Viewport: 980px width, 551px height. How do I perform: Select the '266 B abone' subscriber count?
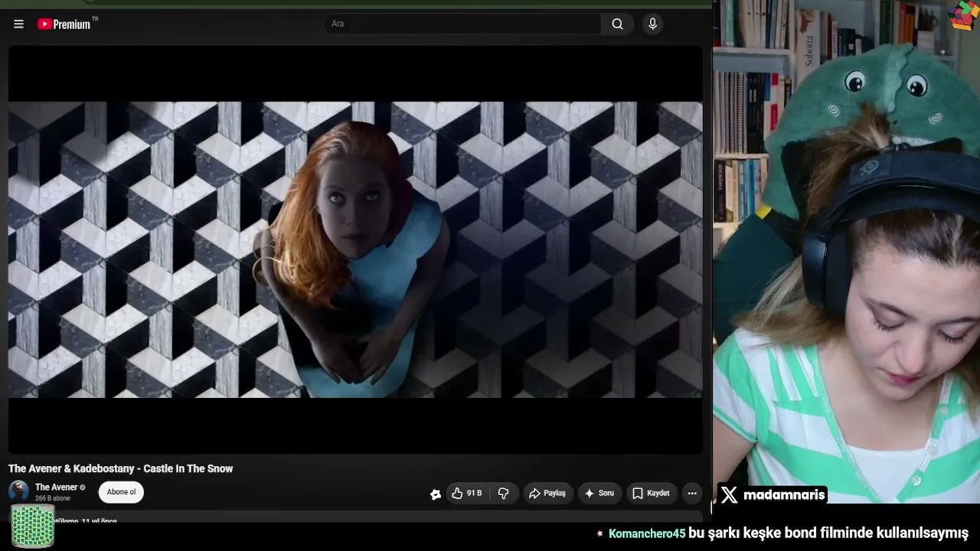click(x=53, y=499)
